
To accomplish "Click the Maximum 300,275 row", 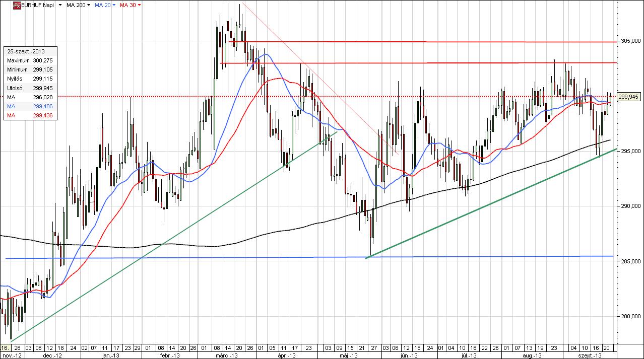I will (30, 60).
